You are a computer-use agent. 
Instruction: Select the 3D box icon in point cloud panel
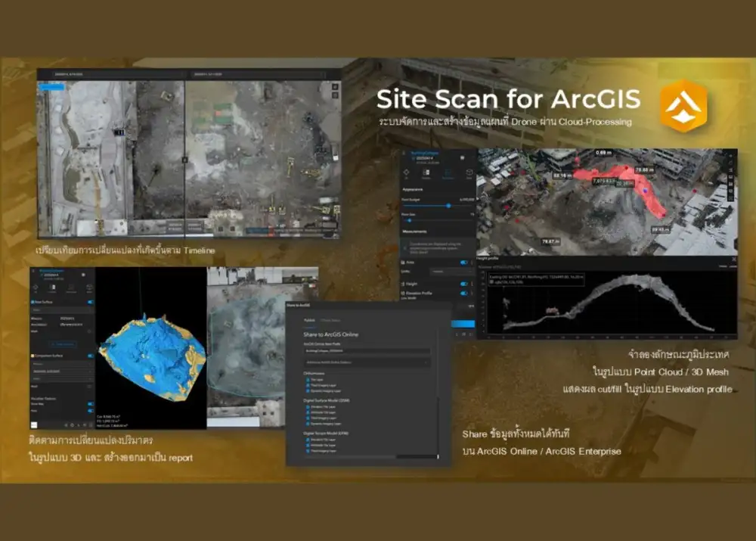pos(469,173)
